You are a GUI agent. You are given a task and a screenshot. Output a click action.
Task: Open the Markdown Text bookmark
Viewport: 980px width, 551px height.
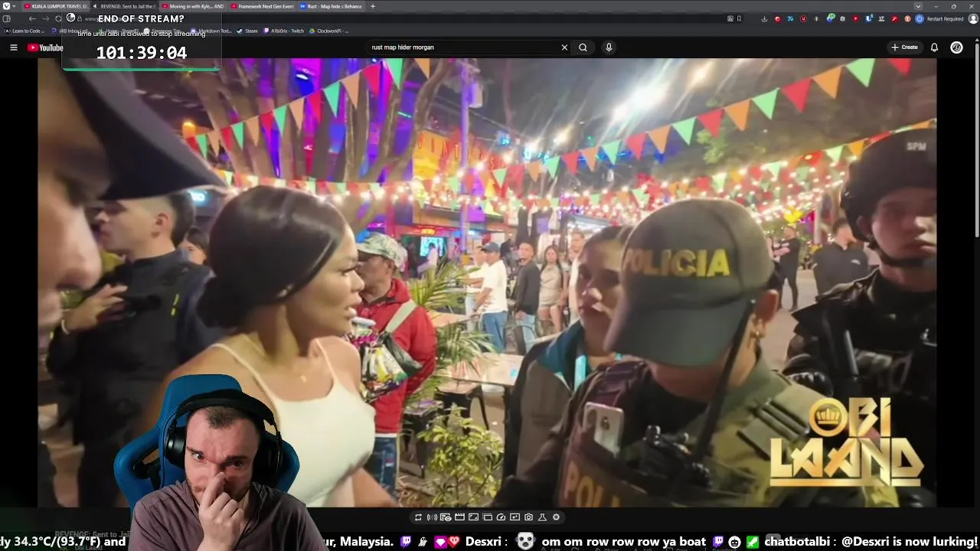[x=212, y=31]
